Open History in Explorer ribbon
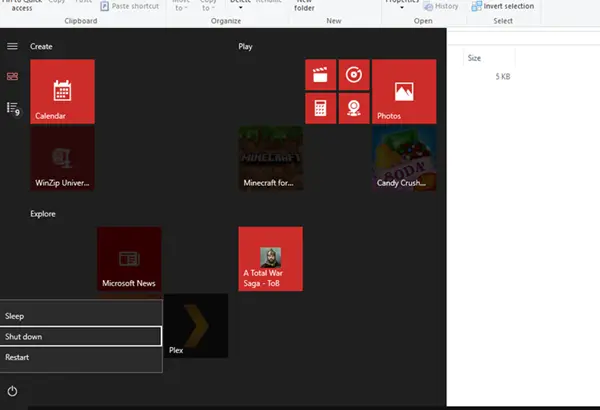Viewport: 600px width, 410px height. tap(441, 6)
